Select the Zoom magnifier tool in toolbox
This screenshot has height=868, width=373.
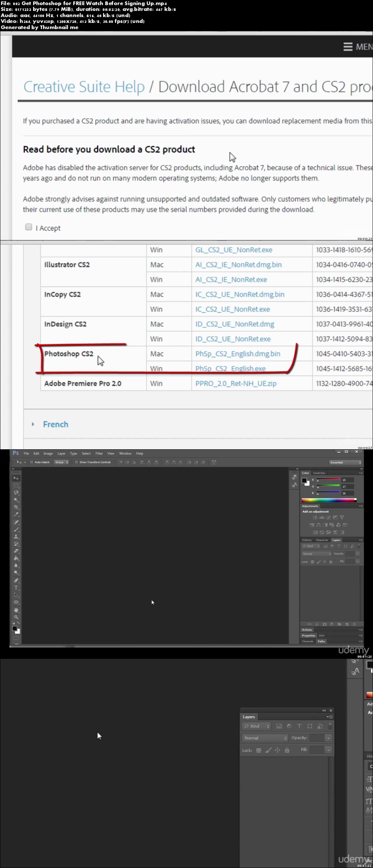16,617
